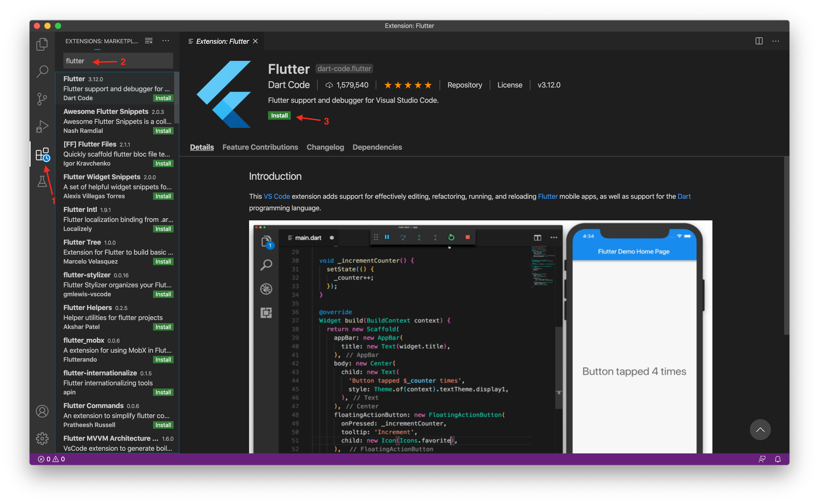This screenshot has height=504, width=819.
Task: Select the Extension: Flutter editor tab
Action: pos(222,41)
